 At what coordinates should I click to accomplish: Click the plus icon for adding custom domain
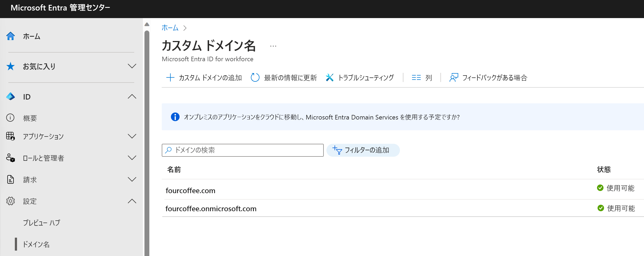coord(170,78)
